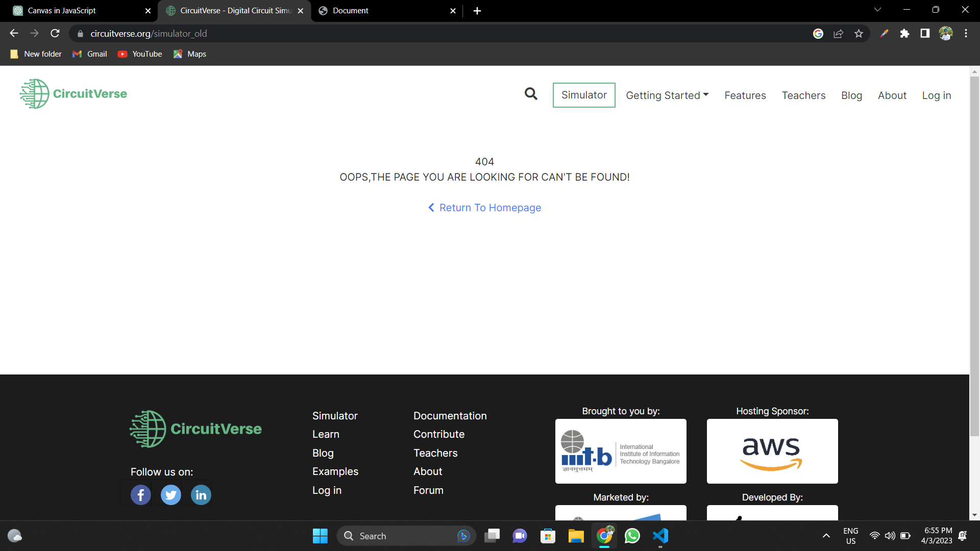Open the tab search chevron
Viewport: 980px width, 551px height.
click(x=877, y=9)
